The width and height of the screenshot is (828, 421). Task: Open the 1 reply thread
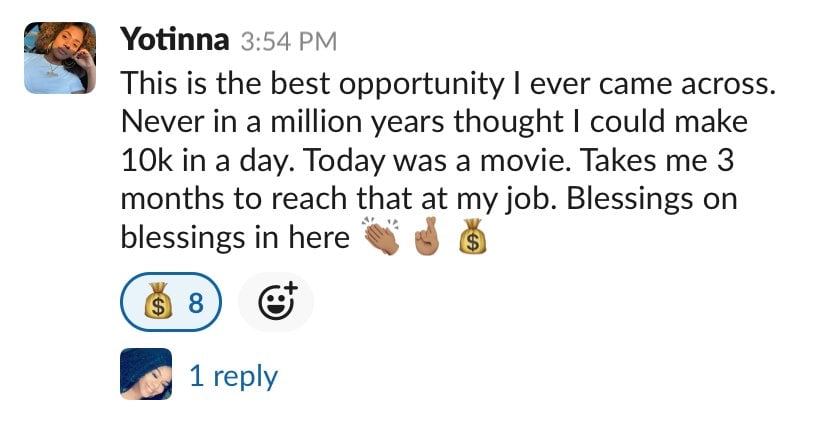click(x=233, y=376)
